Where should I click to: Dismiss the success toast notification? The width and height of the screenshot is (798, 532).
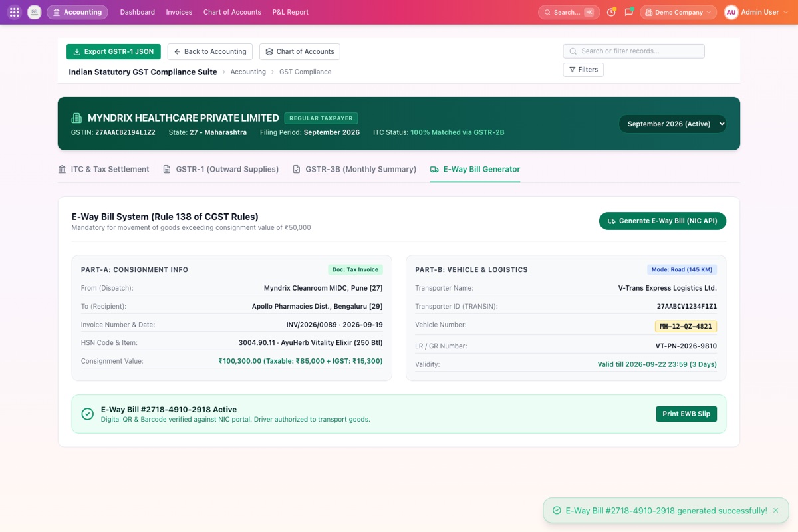point(775,511)
